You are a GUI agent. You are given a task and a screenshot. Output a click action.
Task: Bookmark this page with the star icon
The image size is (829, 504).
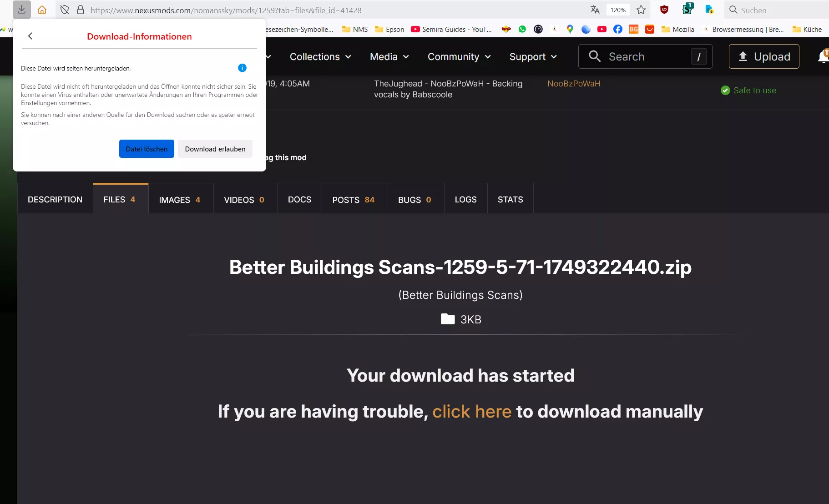click(x=641, y=10)
